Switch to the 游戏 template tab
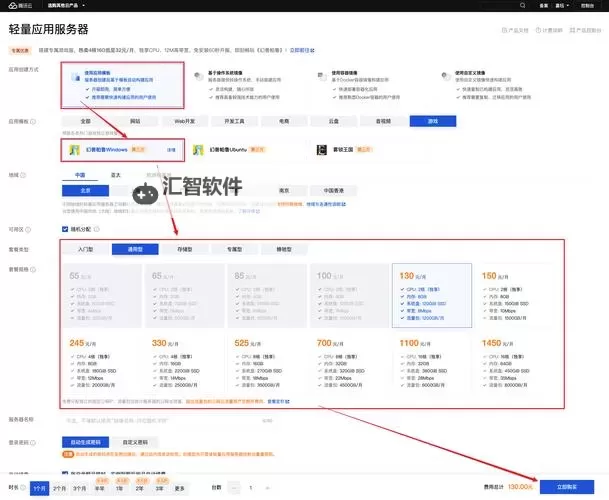Viewport: 609px width, 500px height. 433,121
